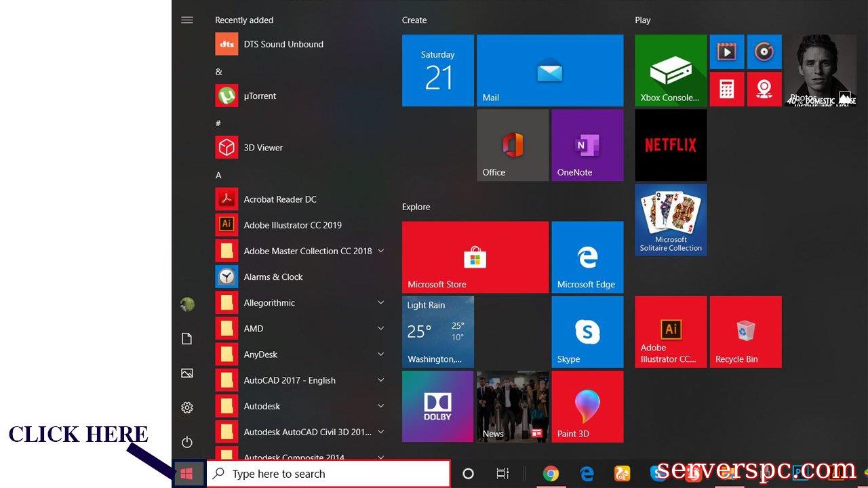
Task: Expand the AnyDesk folder
Action: coord(380,354)
